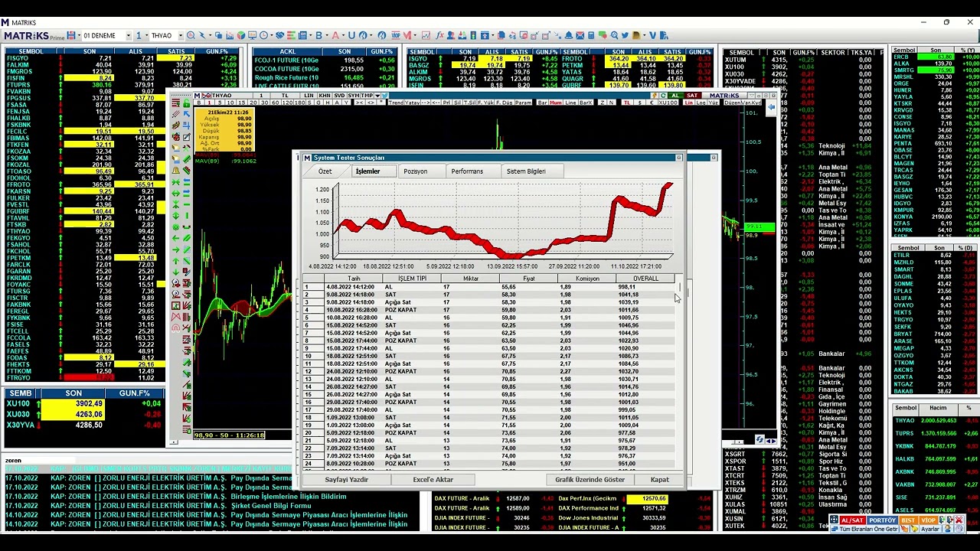Click the traffic light icon in main toolbar

coord(473,35)
